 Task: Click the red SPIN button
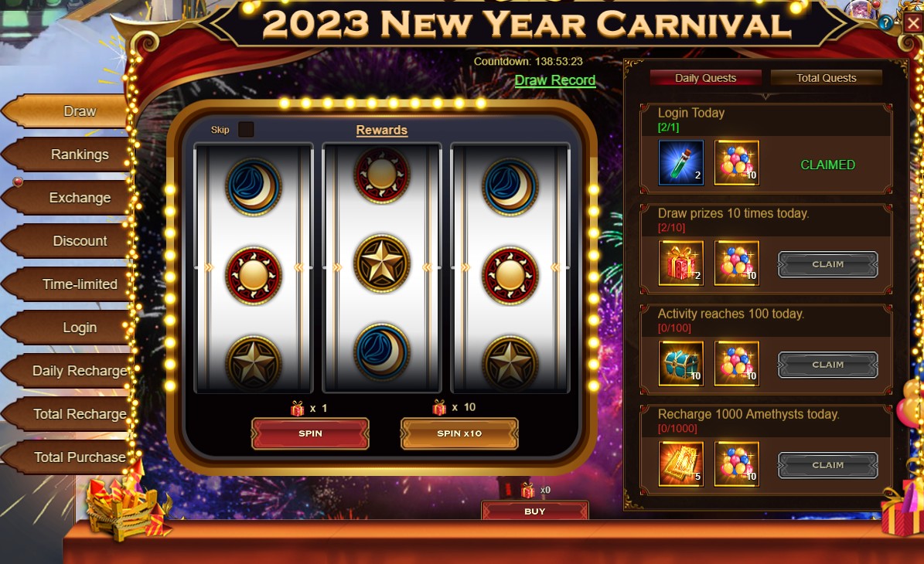pos(310,433)
